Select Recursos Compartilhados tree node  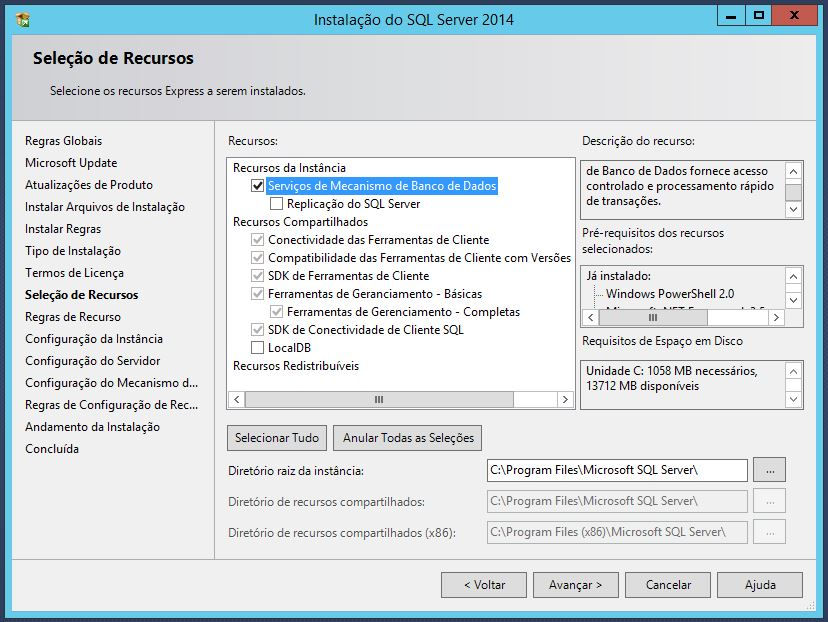pyautogui.click(x=300, y=222)
